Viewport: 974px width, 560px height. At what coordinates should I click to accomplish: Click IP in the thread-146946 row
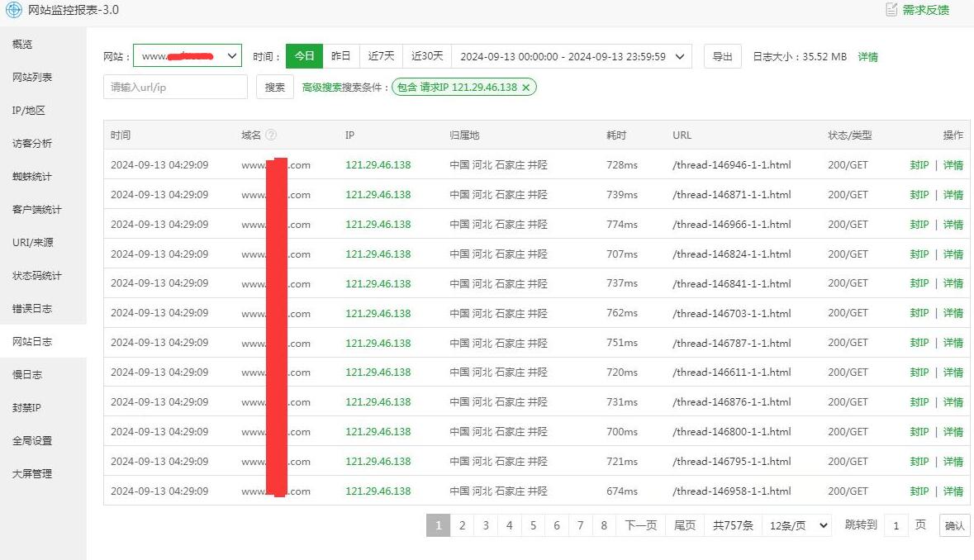click(378, 165)
